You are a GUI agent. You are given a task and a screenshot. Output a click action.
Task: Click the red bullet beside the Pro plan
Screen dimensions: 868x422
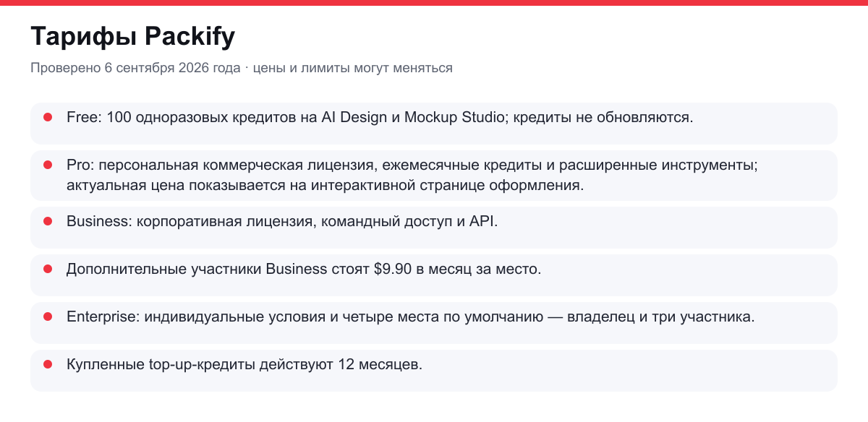pyautogui.click(x=48, y=165)
